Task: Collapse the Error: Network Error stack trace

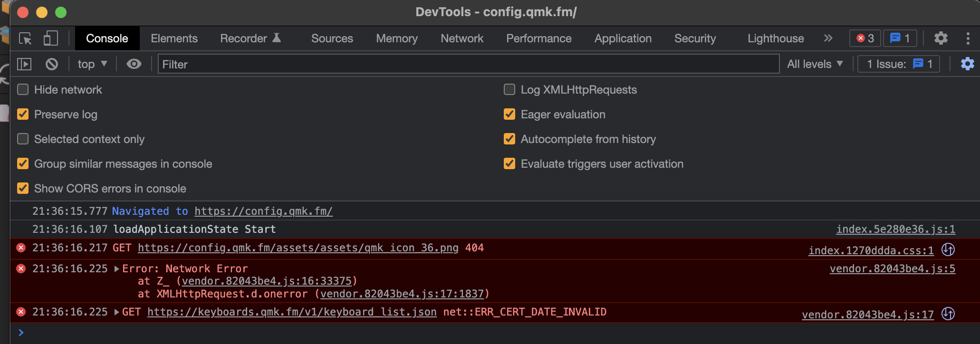Action: click(117, 269)
